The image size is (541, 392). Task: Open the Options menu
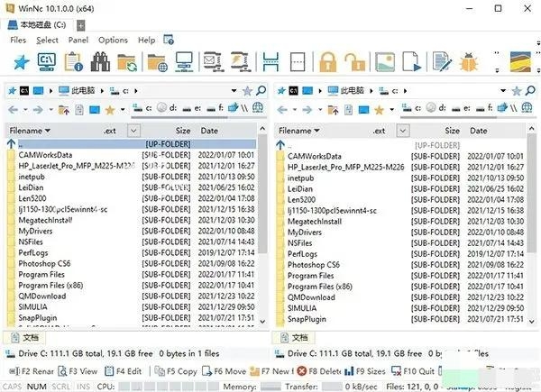coord(113,40)
